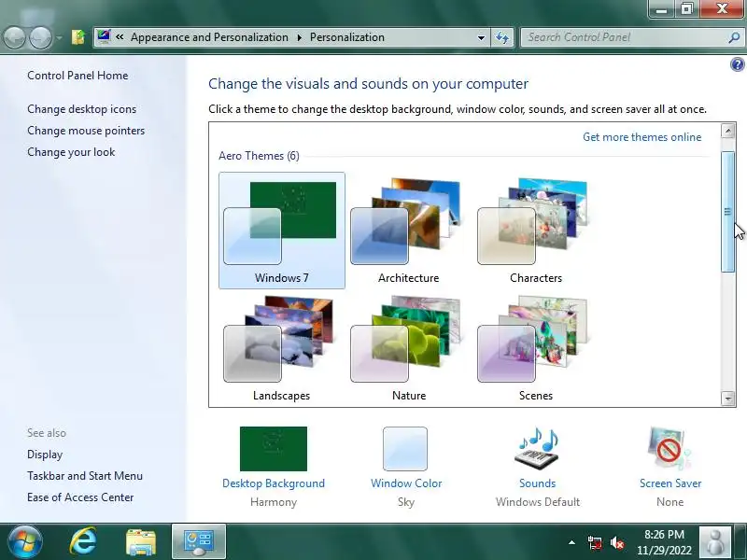The image size is (747, 560).
Task: Show hidden tray icons arrow
Action: click(x=571, y=542)
